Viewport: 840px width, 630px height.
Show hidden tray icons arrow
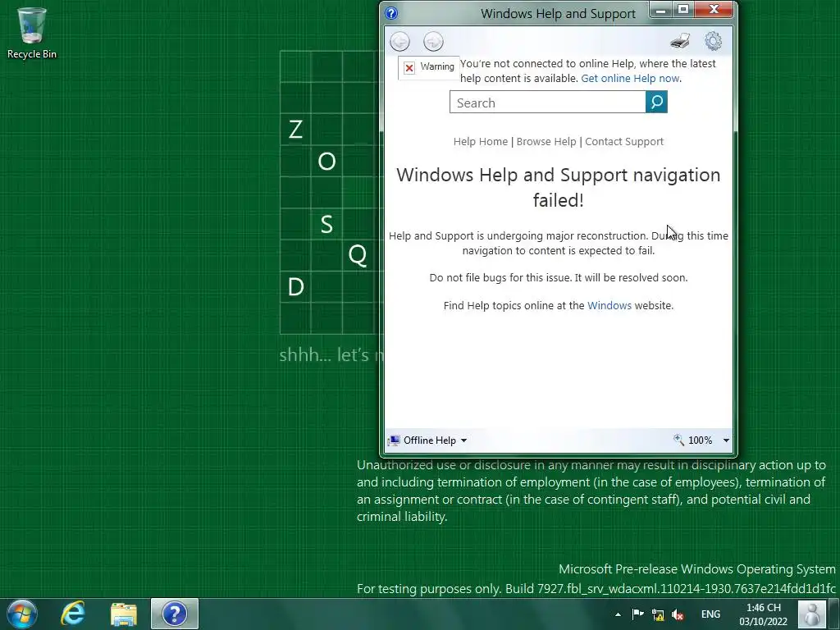[x=619, y=614]
